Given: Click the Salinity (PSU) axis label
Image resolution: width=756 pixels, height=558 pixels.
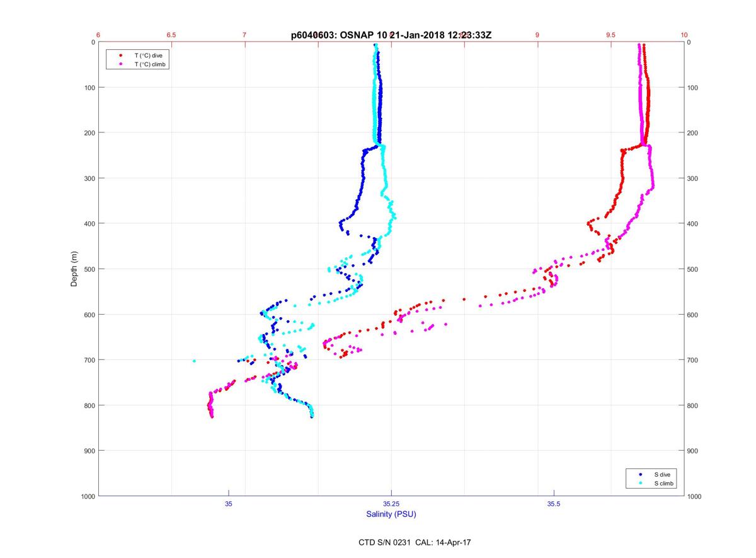Looking at the screenshot, I should (x=391, y=514).
